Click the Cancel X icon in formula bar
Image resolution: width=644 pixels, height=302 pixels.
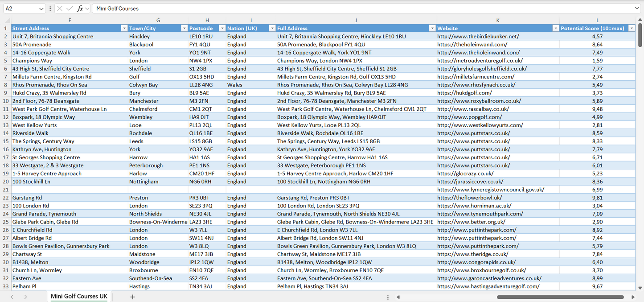pos(60,8)
